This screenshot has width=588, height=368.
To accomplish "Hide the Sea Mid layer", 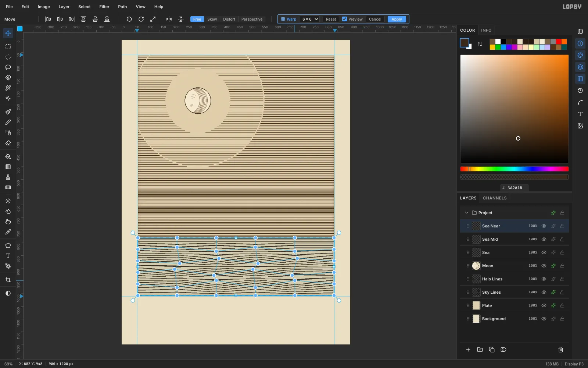I will tap(544, 239).
